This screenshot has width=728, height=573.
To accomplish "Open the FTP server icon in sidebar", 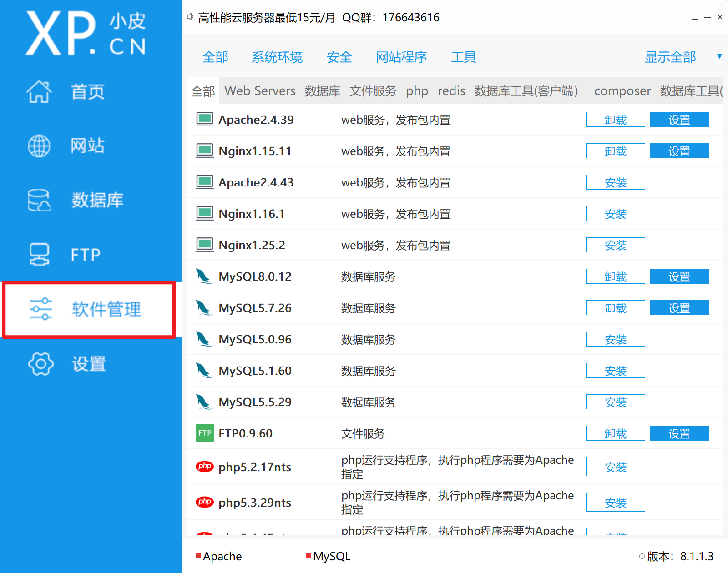I will (39, 255).
